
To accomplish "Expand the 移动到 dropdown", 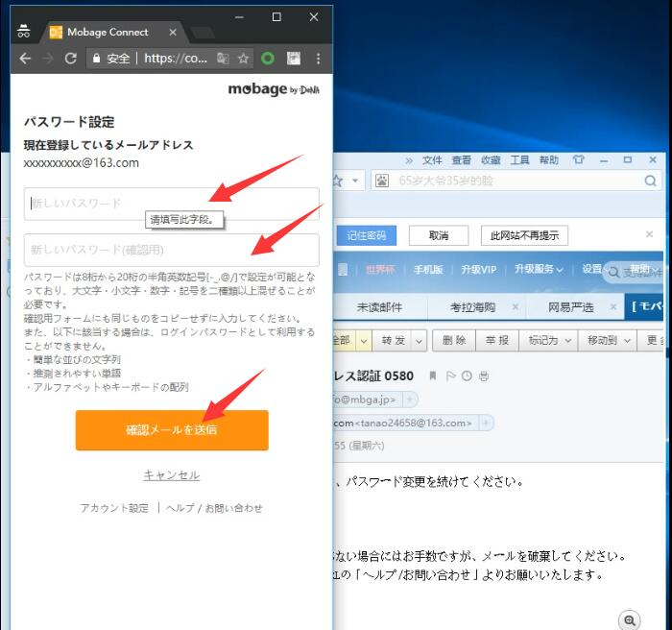I will click(x=609, y=341).
